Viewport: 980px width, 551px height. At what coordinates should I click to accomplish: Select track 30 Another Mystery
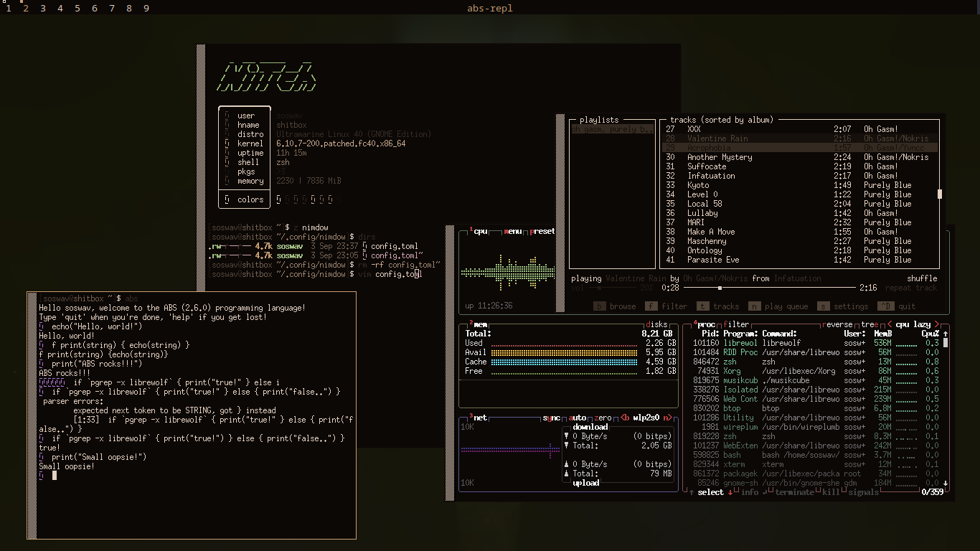800,157
